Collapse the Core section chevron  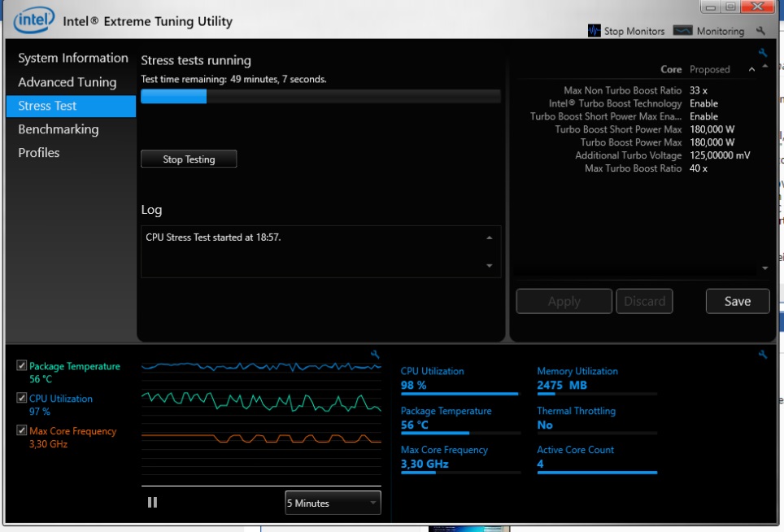coord(751,69)
